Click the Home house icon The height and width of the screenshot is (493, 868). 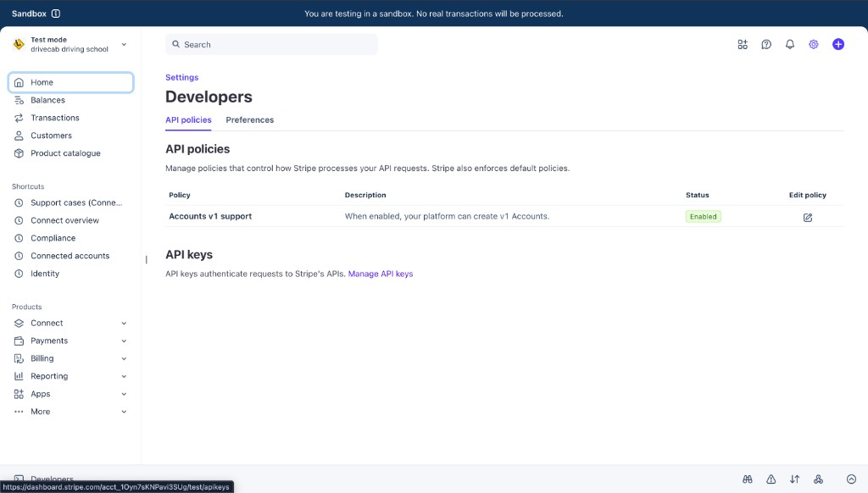tap(19, 82)
